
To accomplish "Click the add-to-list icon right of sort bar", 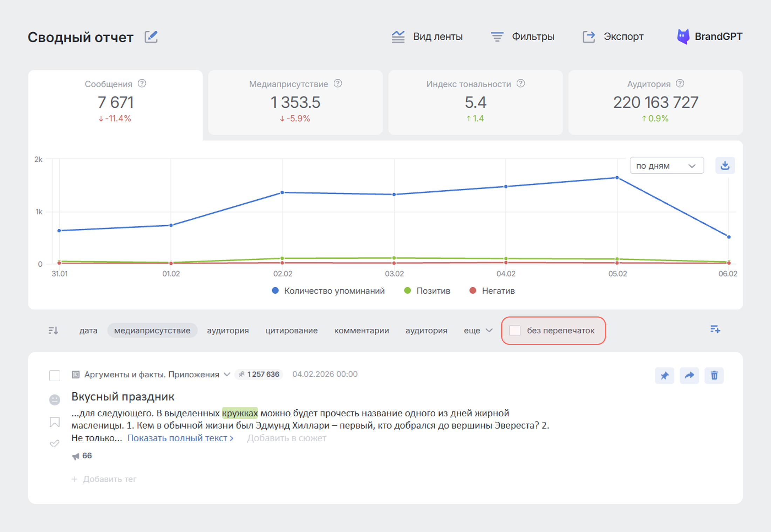I will point(715,329).
